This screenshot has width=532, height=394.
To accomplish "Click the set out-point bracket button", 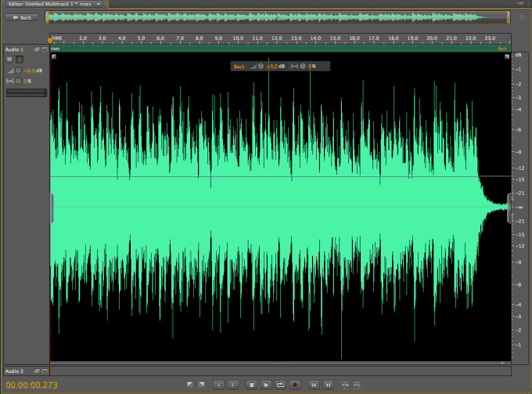I will pos(233,385).
